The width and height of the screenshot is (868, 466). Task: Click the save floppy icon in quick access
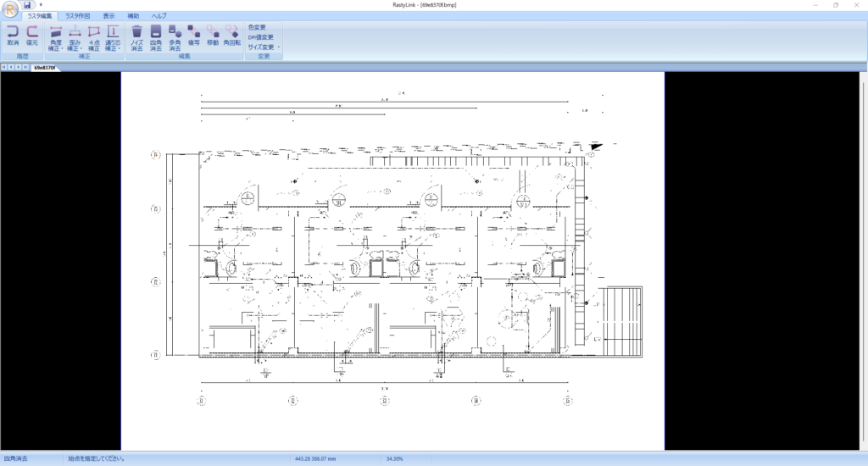click(x=27, y=4)
